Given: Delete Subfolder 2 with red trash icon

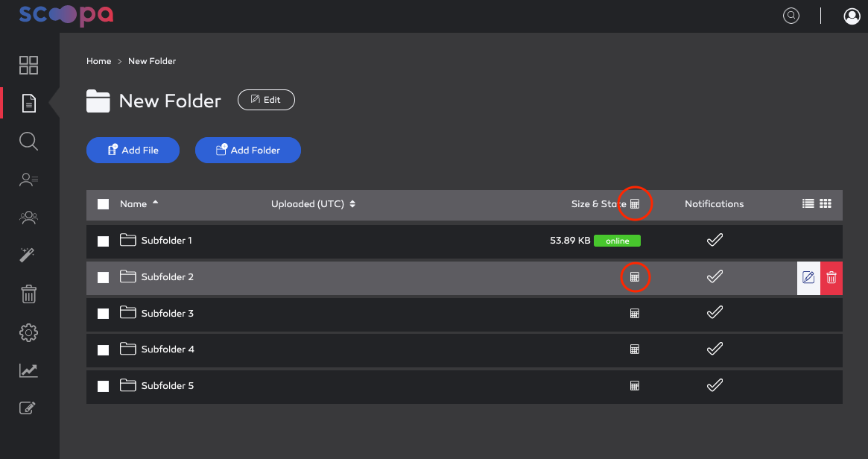Looking at the screenshot, I should pyautogui.click(x=831, y=277).
